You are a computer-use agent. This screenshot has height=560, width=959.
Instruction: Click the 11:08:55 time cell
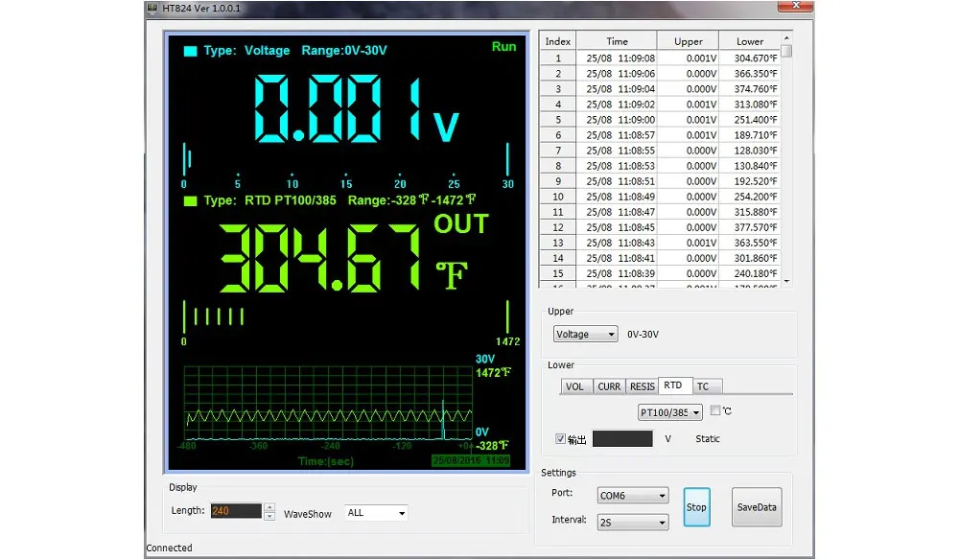coord(617,151)
